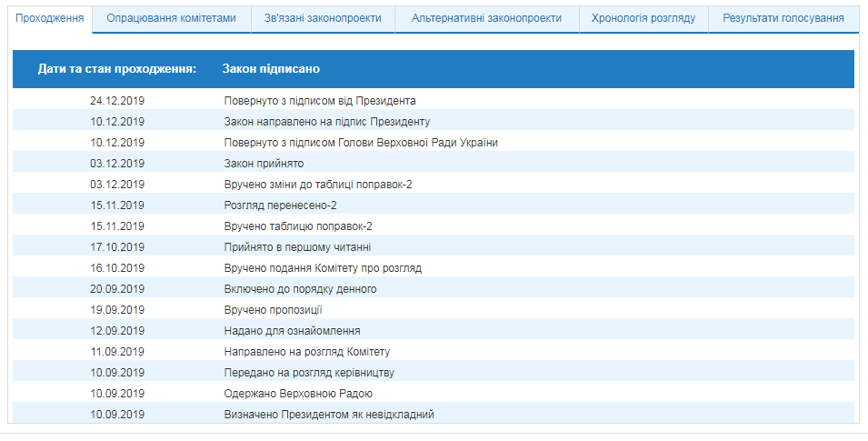Select 'Надано для ознайомлення' row
Image resolution: width=868 pixels, height=441 pixels.
point(292,331)
